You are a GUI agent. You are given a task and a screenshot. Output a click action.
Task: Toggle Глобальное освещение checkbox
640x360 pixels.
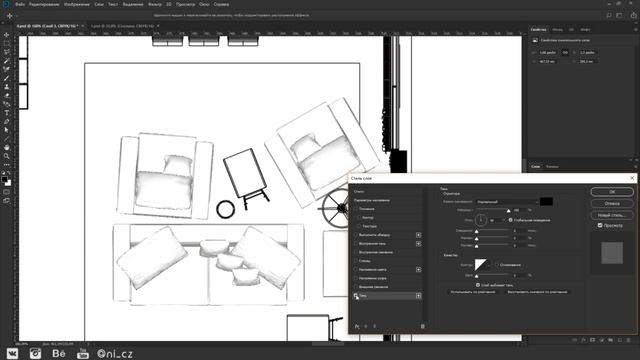(x=510, y=220)
